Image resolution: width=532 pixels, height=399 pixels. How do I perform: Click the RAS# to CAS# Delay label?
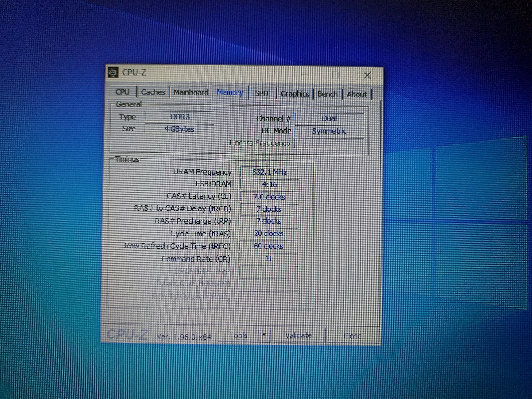(x=182, y=209)
